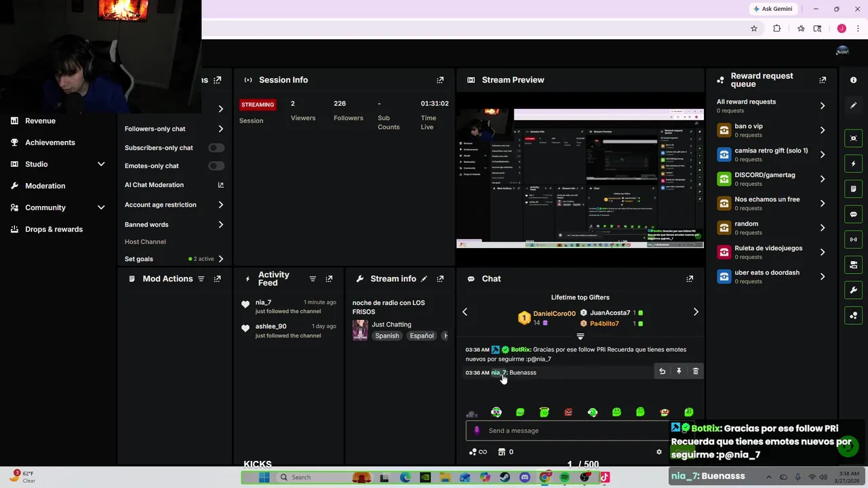
Task: Click BotRix username in chat
Action: tap(520, 350)
